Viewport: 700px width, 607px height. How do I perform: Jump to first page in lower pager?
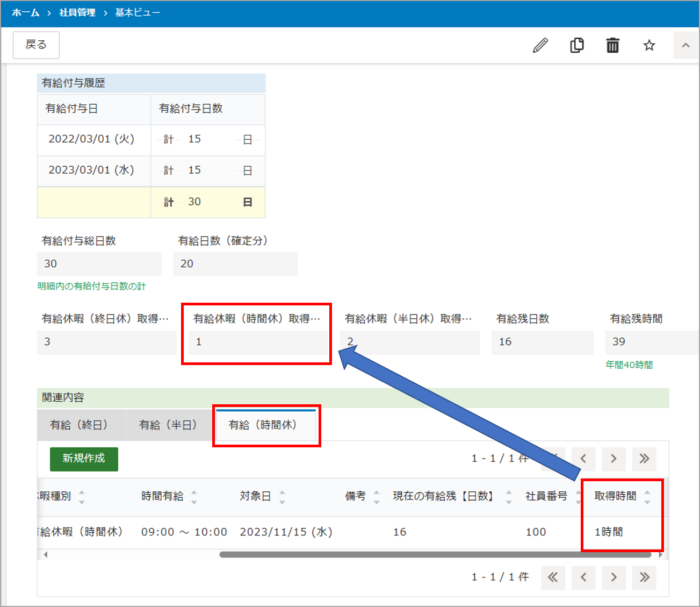pyautogui.click(x=553, y=577)
